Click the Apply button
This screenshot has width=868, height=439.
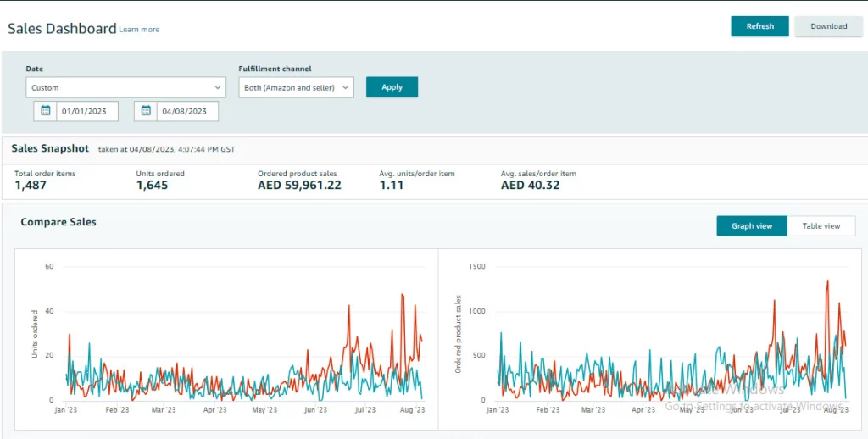392,87
